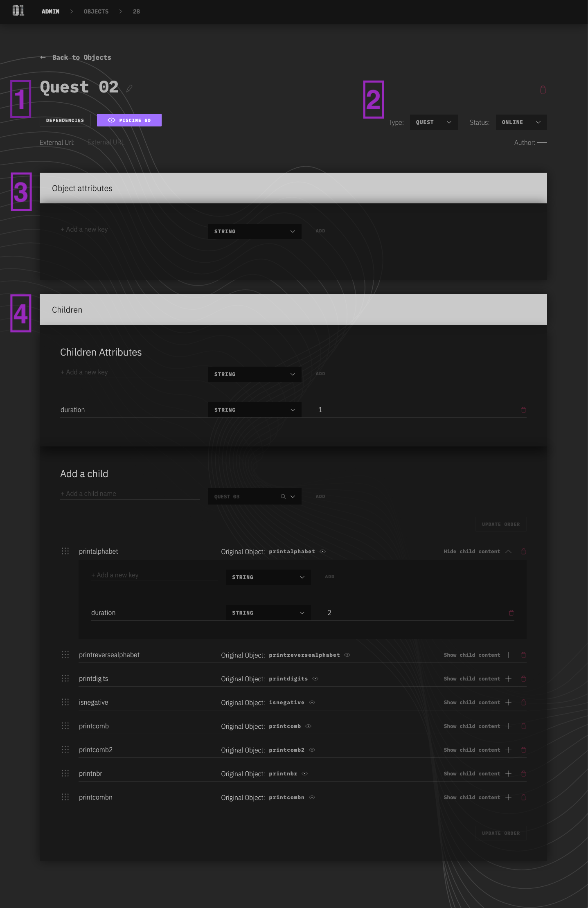
Task: Open printalphabet new key STRING dropdown
Action: 268,577
